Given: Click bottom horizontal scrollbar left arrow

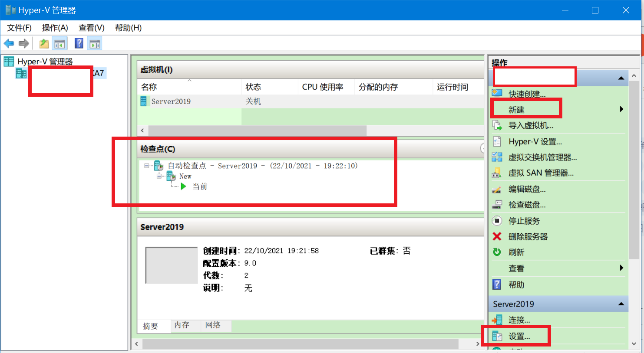Looking at the screenshot, I should point(137,343).
